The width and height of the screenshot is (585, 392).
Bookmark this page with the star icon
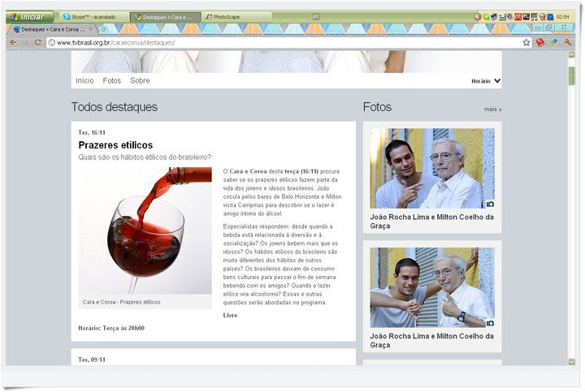[526, 42]
